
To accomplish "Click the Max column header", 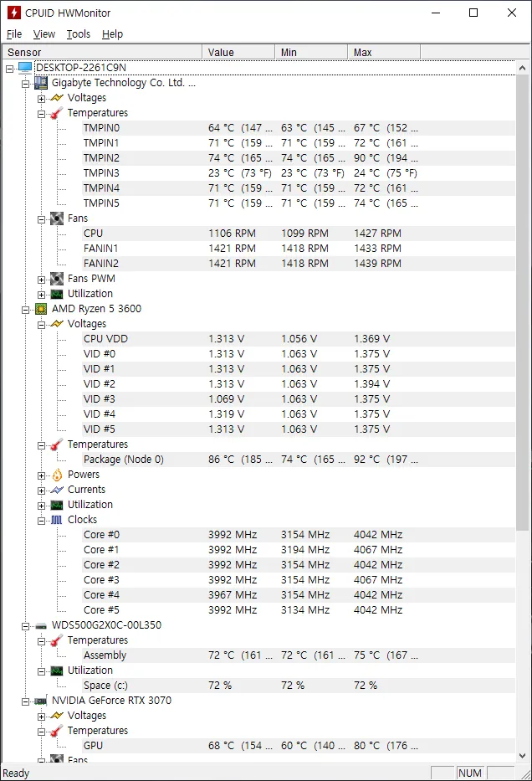I will pyautogui.click(x=384, y=52).
